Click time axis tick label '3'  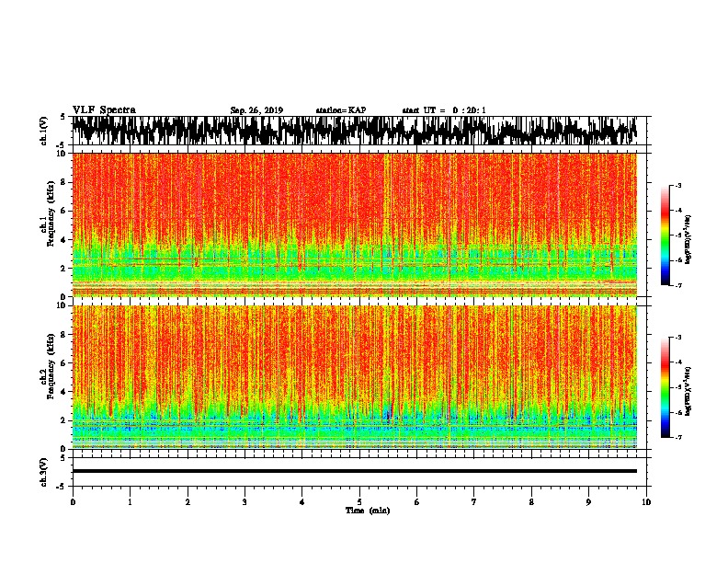(x=245, y=502)
